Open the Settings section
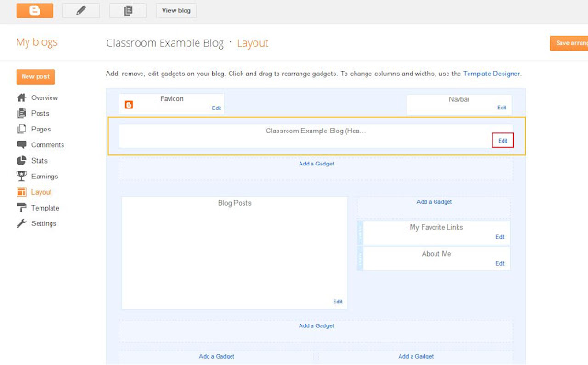Screen dimensions: 588x365 44,223
